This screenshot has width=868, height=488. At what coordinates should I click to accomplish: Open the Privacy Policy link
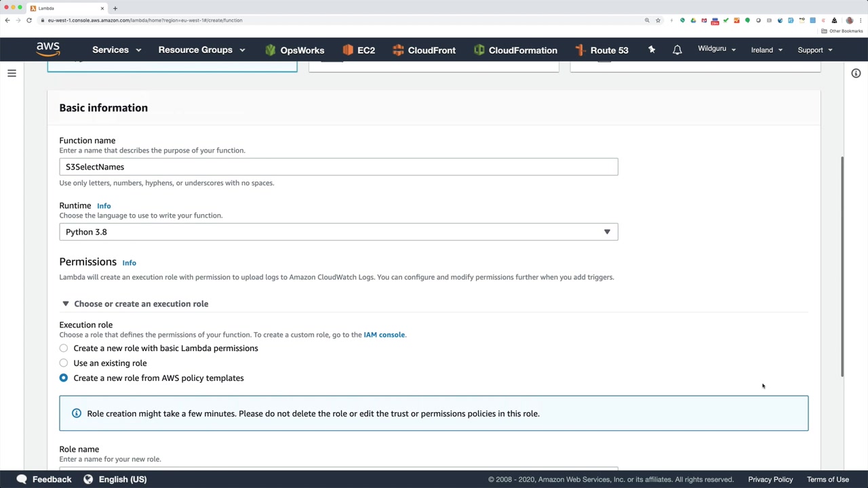770,479
